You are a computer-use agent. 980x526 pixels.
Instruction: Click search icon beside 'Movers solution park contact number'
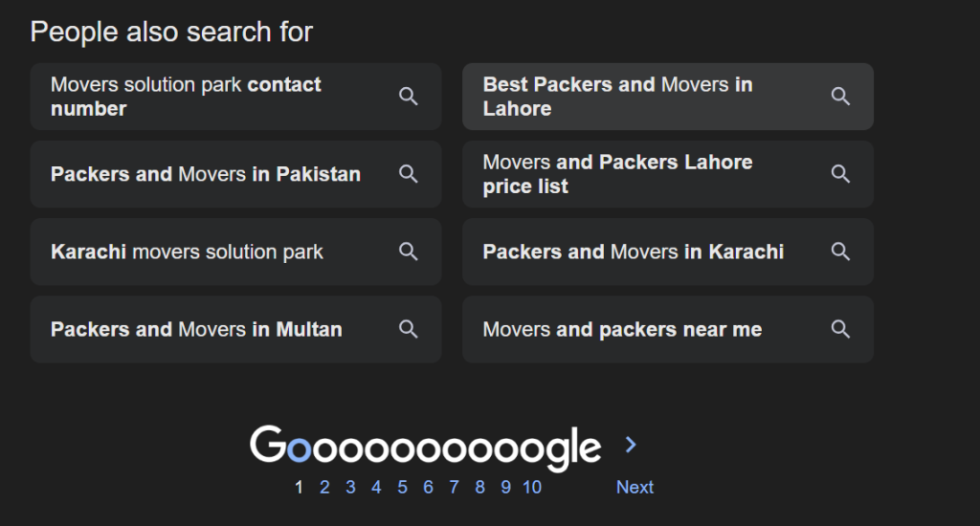pos(409,97)
